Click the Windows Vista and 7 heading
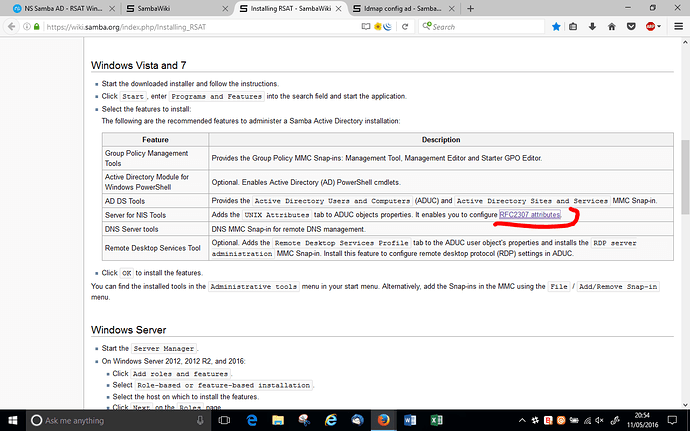This screenshot has height=431, width=690. [x=139, y=65]
